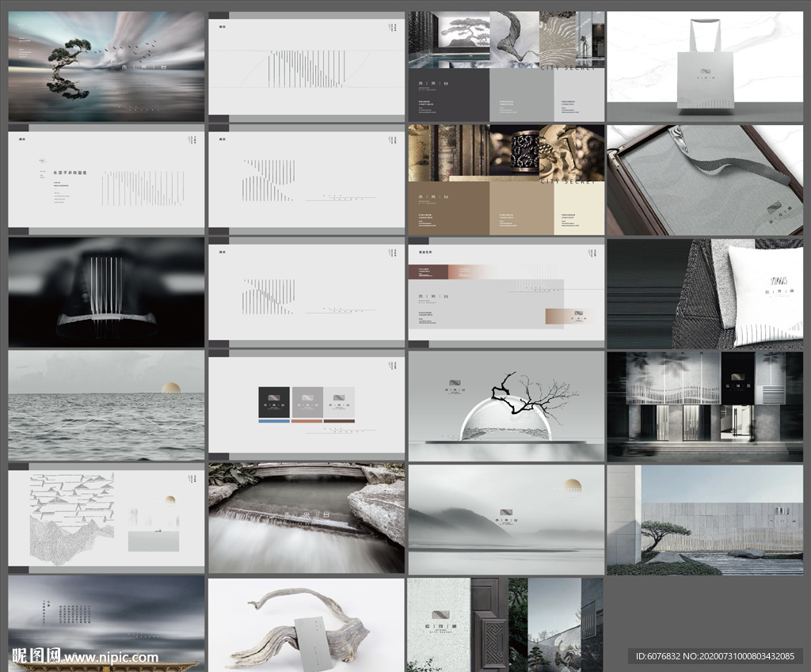Image resolution: width=811 pixels, height=672 pixels.
Task: Select the sea with golden sun image
Action: click(106, 405)
